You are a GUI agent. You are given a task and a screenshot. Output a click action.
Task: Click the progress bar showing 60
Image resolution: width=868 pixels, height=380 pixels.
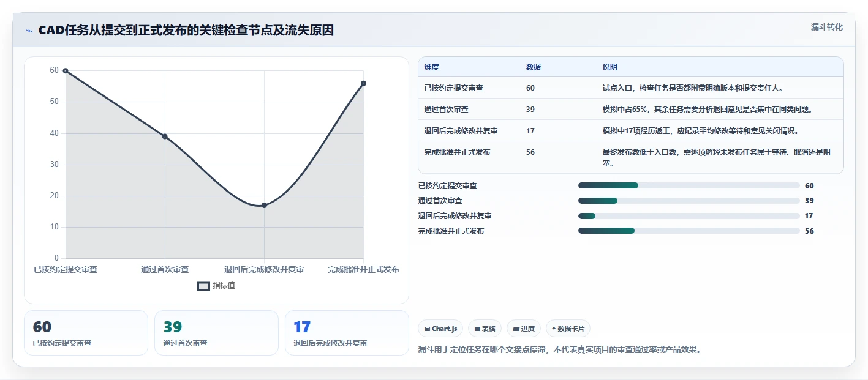[689, 185]
